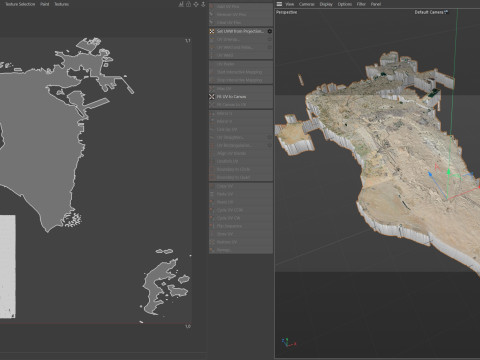Click the viewport hamburger menu icon
The image size is (480, 360).
click(x=279, y=4)
